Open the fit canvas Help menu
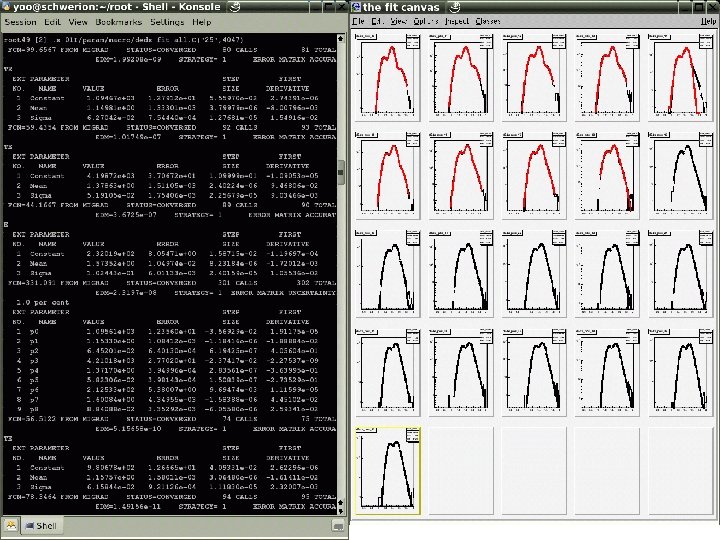Image resolution: width=720 pixels, height=540 pixels. pos(708,21)
